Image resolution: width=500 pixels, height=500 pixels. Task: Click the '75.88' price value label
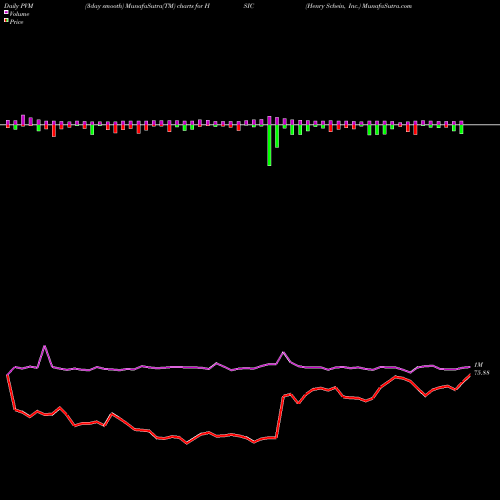(x=482, y=373)
